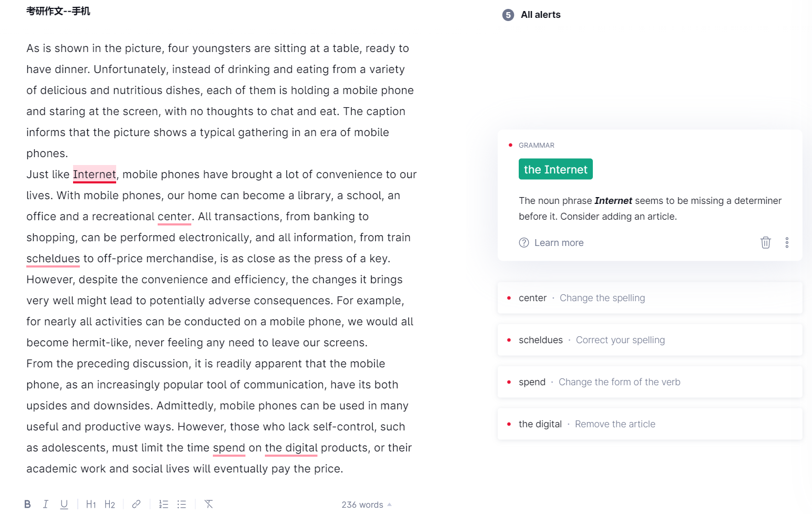Expand the 'center' spelling alert

(650, 298)
